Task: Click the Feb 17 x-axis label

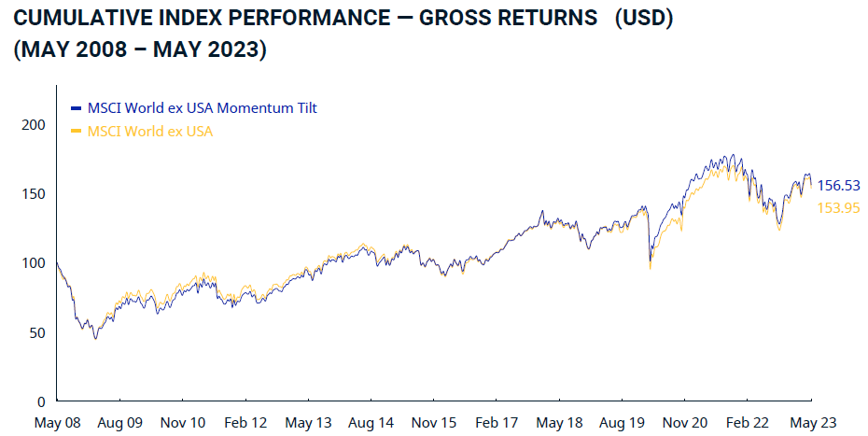Action: coord(497,423)
